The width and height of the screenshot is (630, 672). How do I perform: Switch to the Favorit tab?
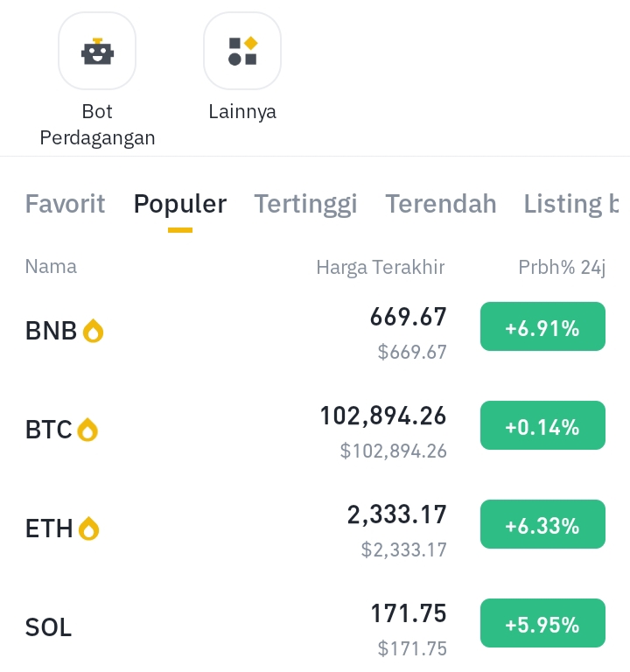pos(65,204)
